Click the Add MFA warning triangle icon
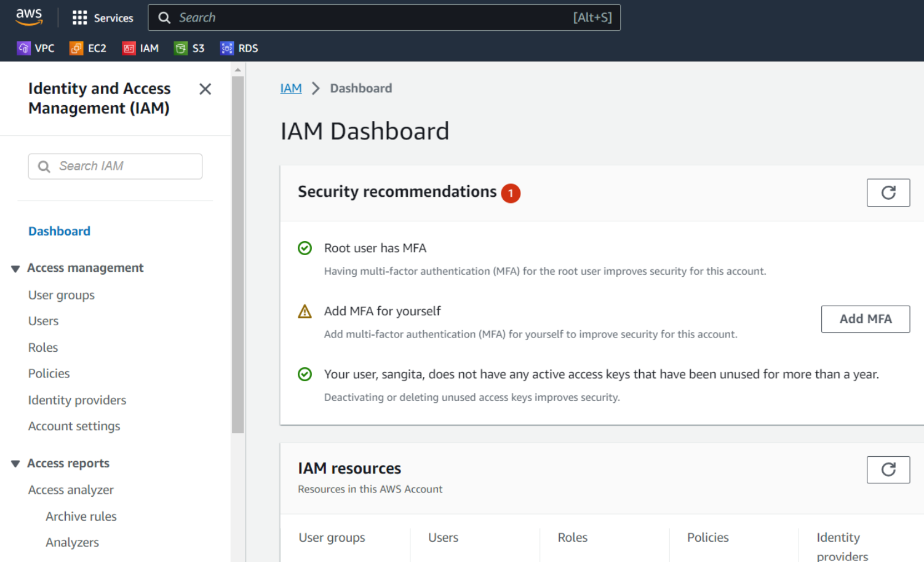The height and width of the screenshot is (570, 924). (305, 311)
